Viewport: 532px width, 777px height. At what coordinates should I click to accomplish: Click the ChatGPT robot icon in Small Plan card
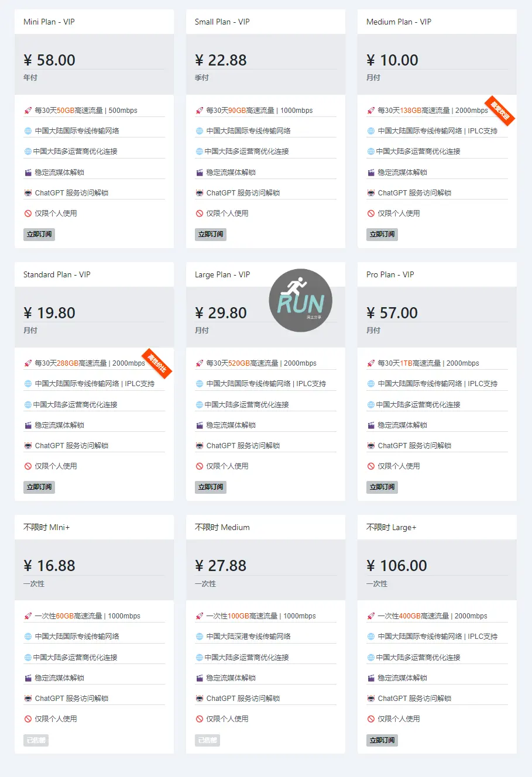coord(200,193)
